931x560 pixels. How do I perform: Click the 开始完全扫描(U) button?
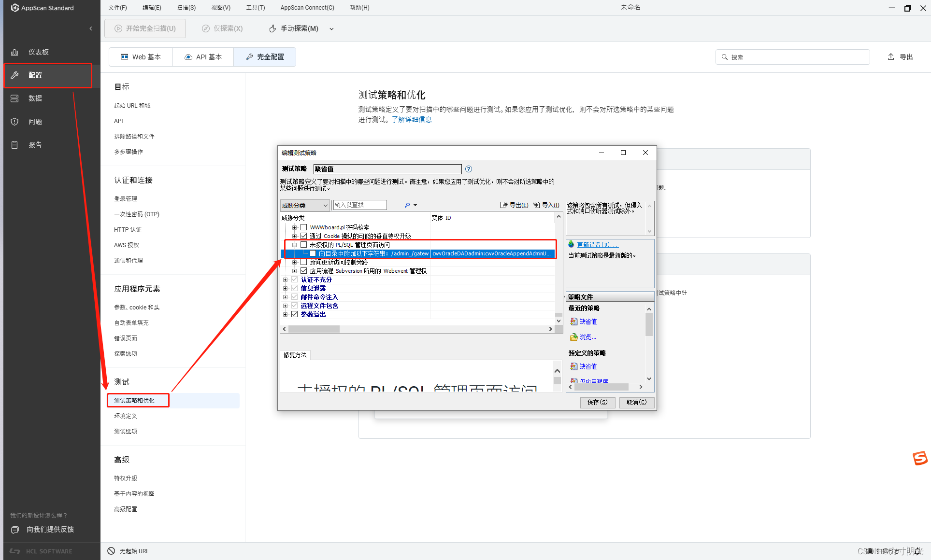(x=145, y=28)
